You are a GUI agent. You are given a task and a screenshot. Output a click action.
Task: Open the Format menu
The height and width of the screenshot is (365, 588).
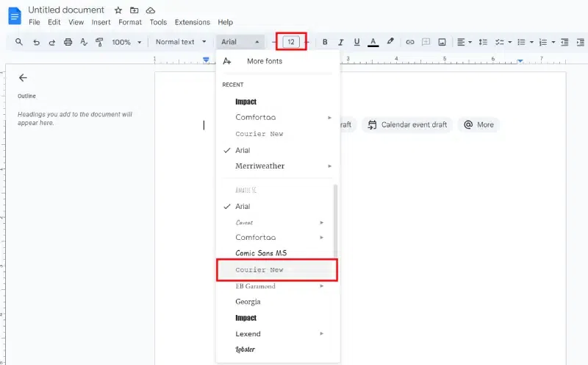coord(130,22)
